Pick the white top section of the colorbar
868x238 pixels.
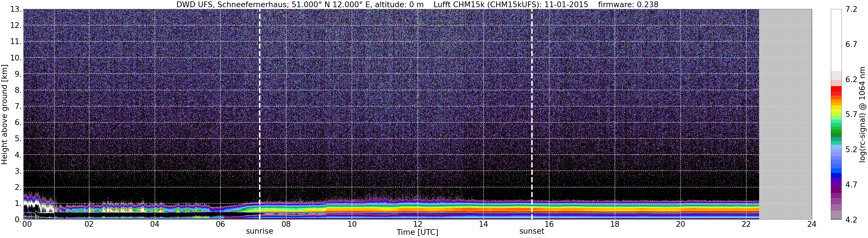click(x=836, y=40)
